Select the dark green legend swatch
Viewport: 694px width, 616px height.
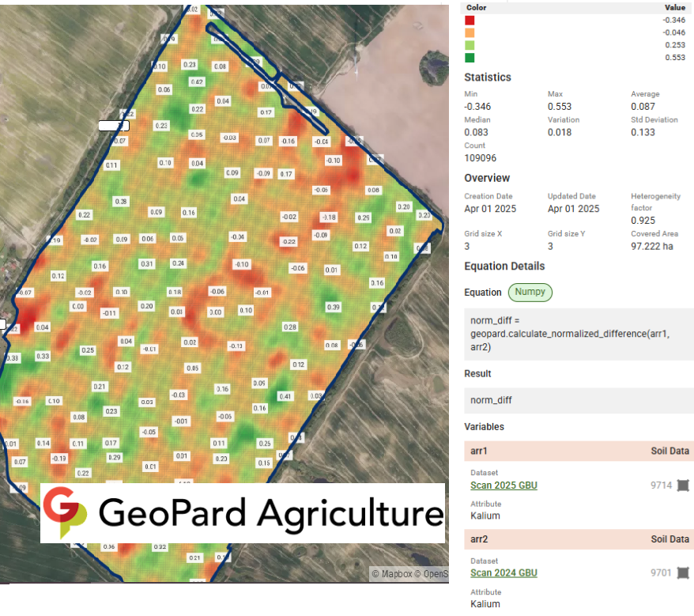470,58
